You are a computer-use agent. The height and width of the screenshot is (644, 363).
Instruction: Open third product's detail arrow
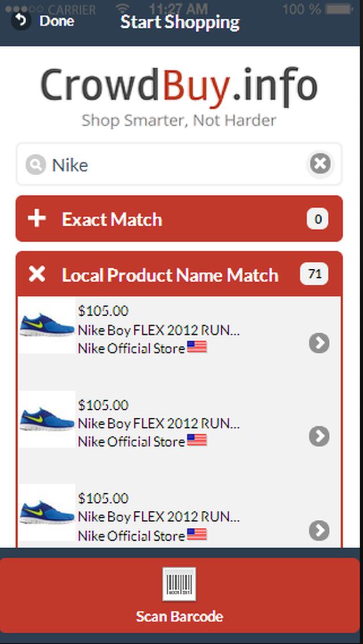pos(319,530)
